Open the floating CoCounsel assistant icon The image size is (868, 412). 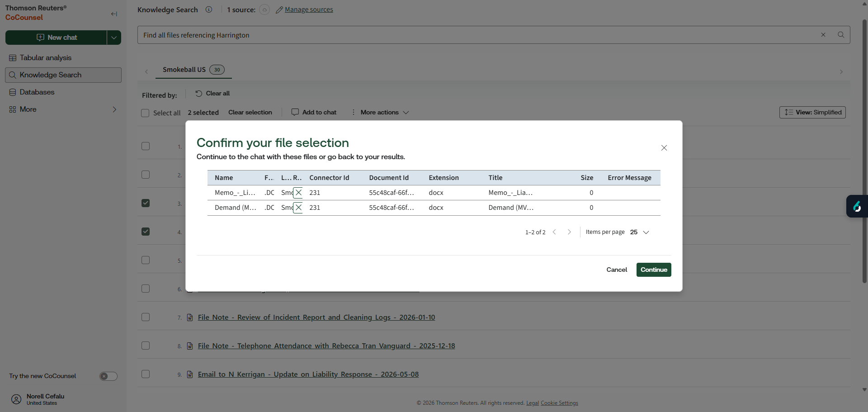(857, 206)
